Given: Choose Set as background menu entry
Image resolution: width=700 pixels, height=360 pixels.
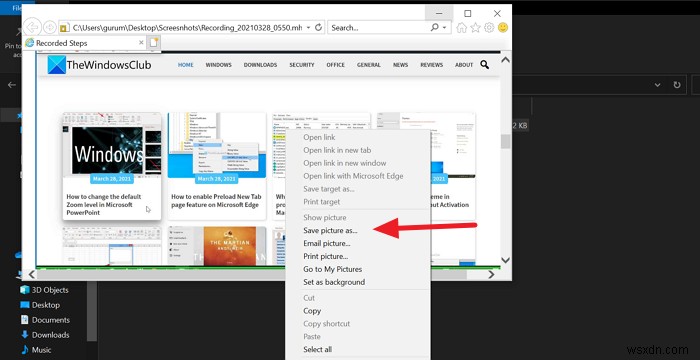Looking at the screenshot, I should coord(334,282).
